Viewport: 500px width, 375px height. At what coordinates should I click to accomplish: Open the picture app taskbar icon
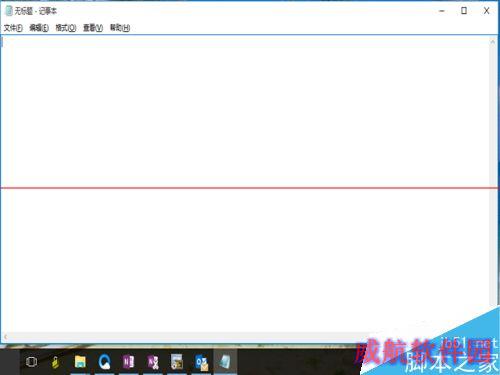coord(177,362)
